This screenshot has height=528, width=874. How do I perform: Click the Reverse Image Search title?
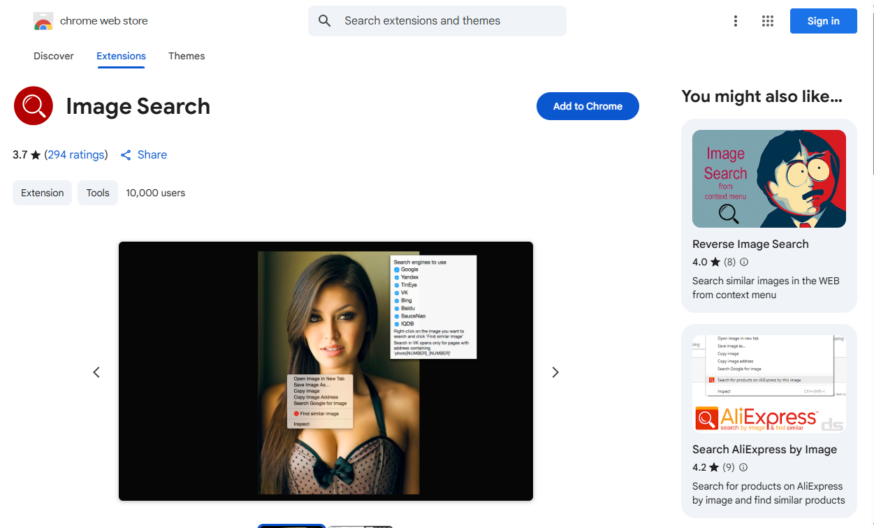750,244
